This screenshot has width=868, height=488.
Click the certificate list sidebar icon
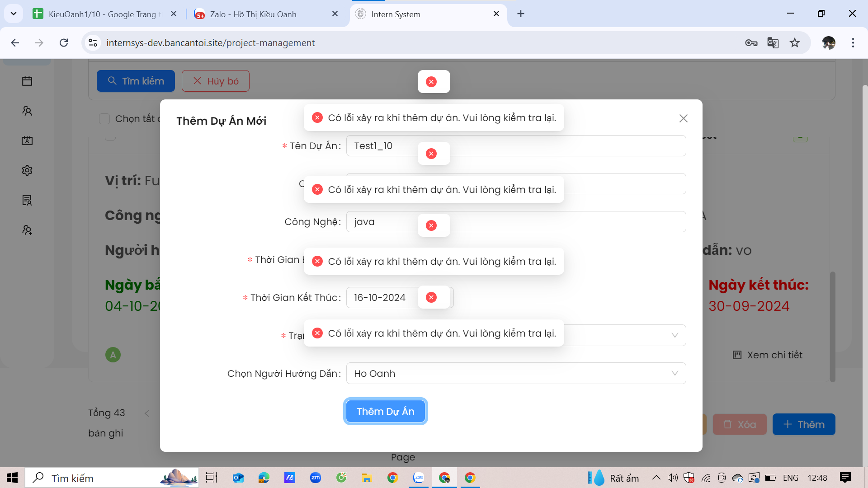click(27, 200)
